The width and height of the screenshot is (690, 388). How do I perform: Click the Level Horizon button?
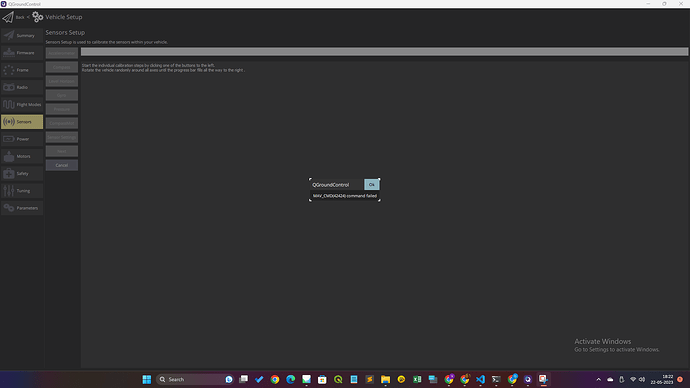pyautogui.click(x=62, y=81)
